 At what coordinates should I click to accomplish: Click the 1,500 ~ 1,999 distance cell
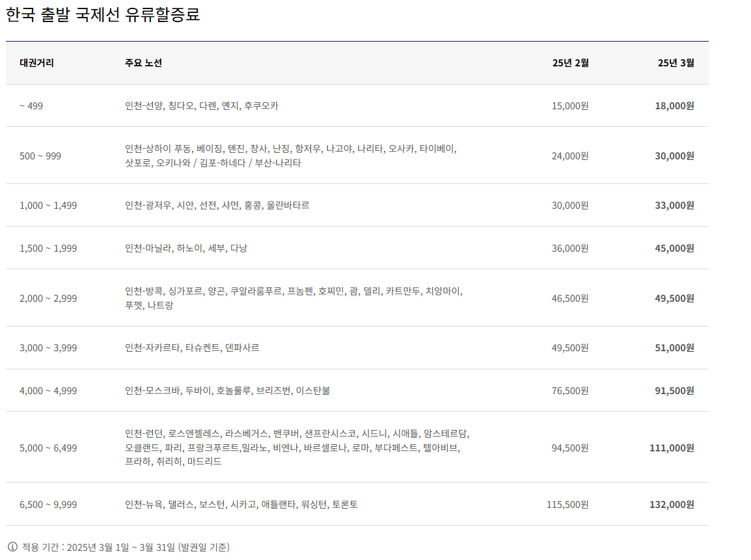click(x=48, y=248)
